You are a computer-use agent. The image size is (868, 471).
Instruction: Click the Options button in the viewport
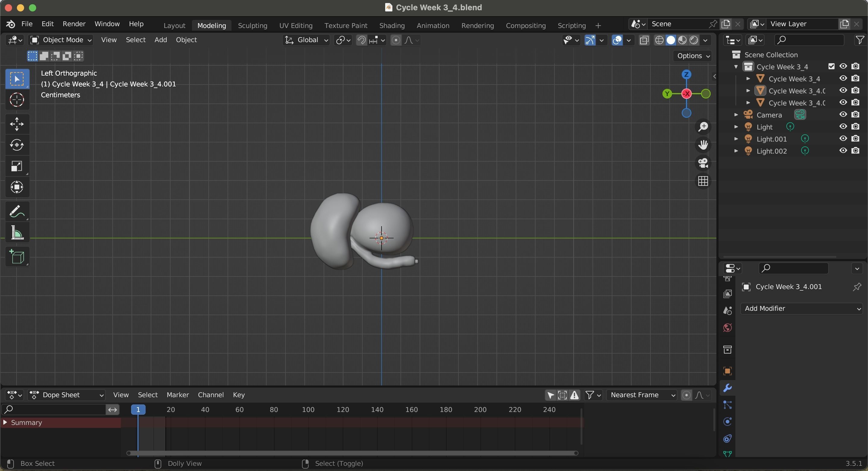(x=693, y=56)
